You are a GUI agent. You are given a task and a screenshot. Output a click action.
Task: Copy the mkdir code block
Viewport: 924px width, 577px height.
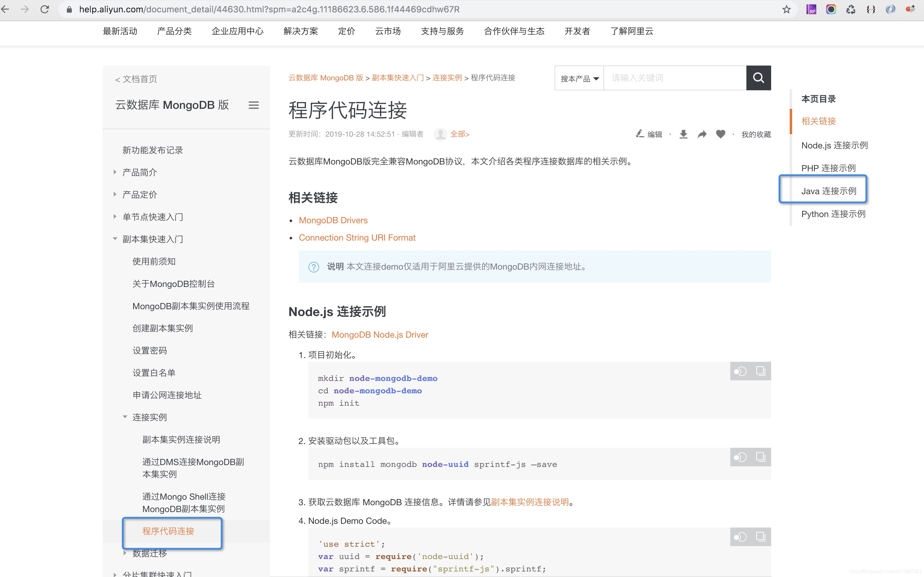(x=761, y=371)
